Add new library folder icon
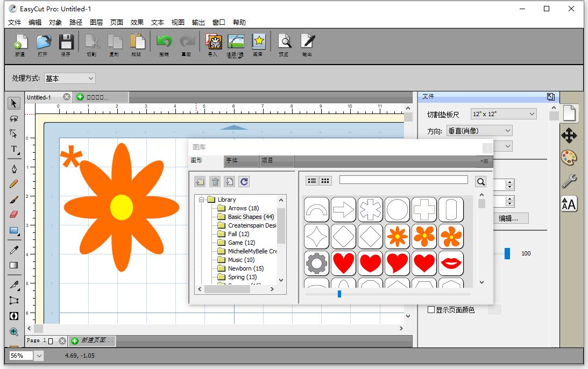Viewport: 588px width, 369px height. (x=200, y=182)
